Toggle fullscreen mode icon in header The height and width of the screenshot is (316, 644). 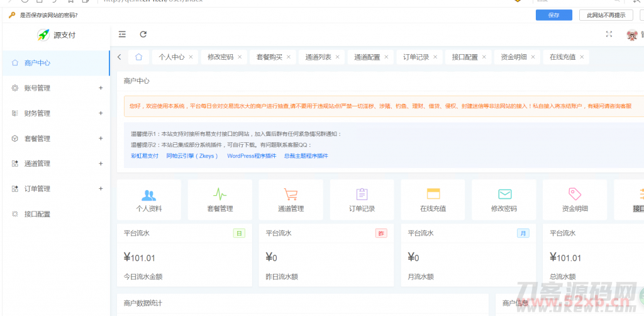click(x=608, y=35)
